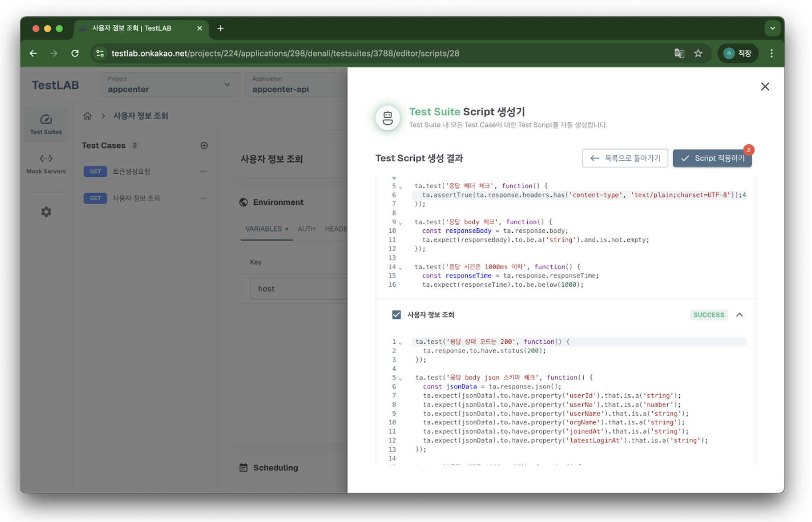Bookmark this page with the star icon
Image resolution: width=812 pixels, height=522 pixels.
point(698,53)
